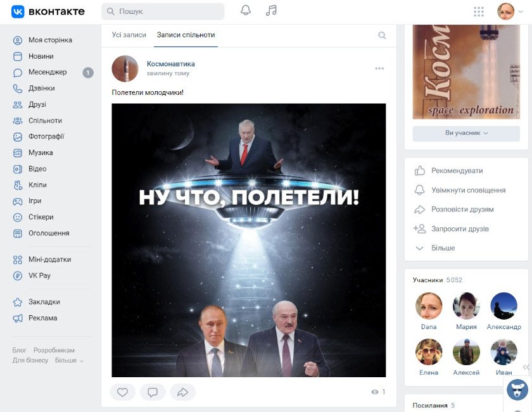Open member Елена's profile avatar
Viewport: 532px width, 412px height.
429,352
